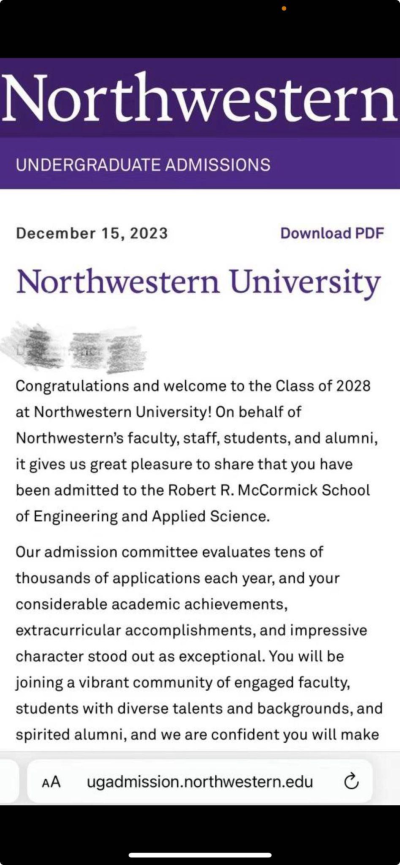Switch to the adjacent tab edge beside address bar

click(x=6, y=781)
